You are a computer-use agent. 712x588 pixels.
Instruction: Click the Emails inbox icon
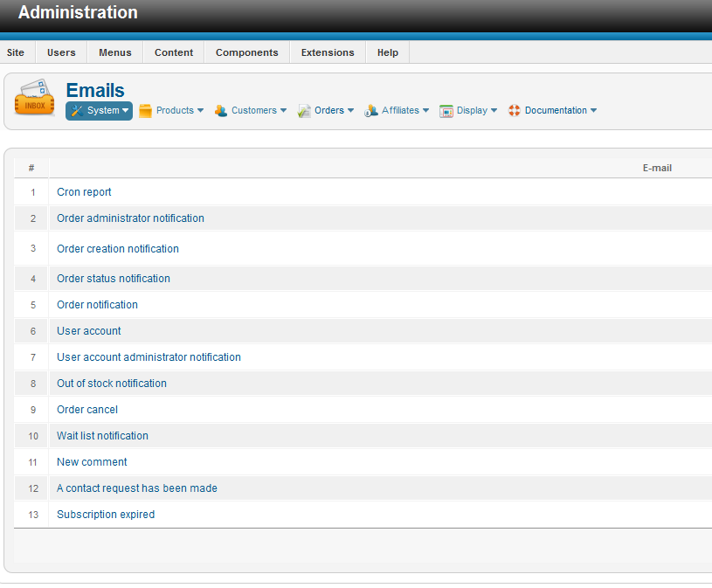tap(35, 97)
